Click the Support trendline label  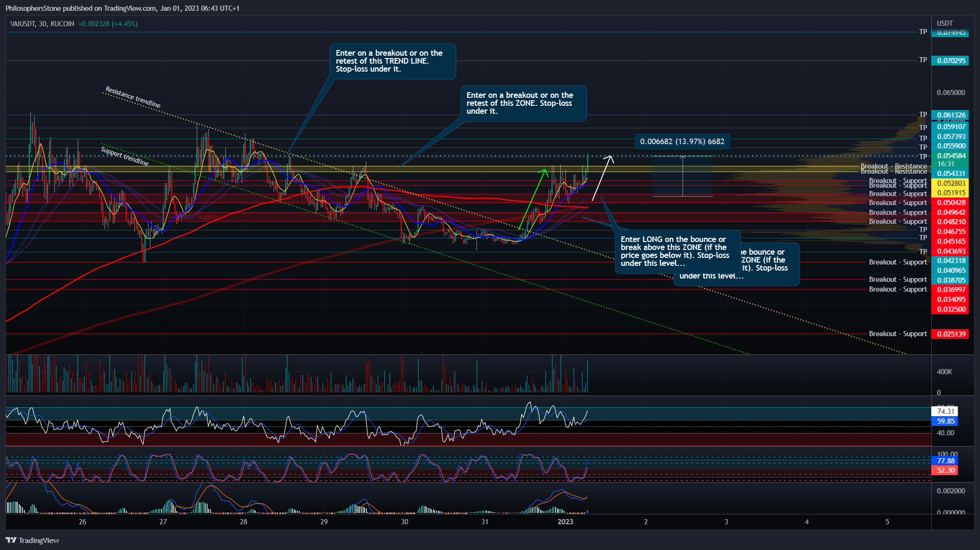click(x=125, y=156)
